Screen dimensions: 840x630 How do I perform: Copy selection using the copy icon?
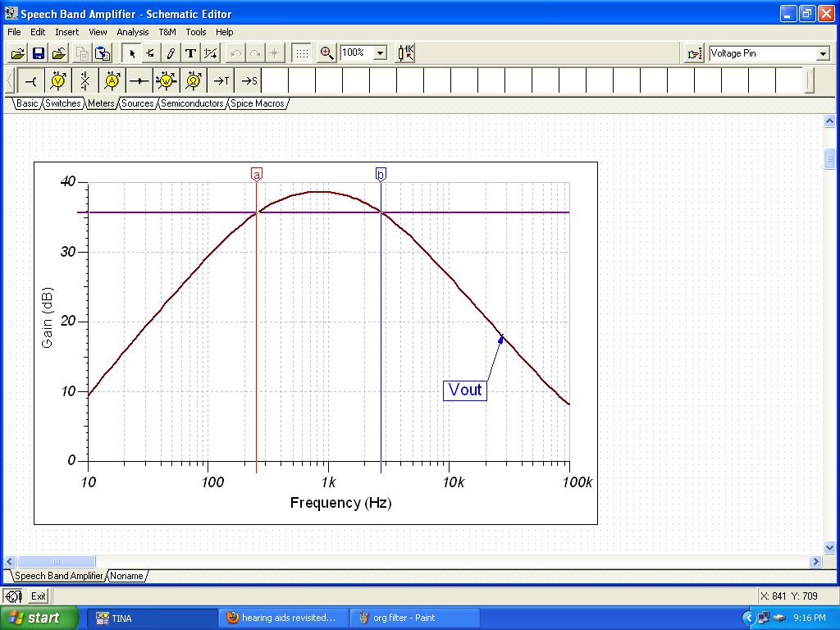(x=82, y=53)
